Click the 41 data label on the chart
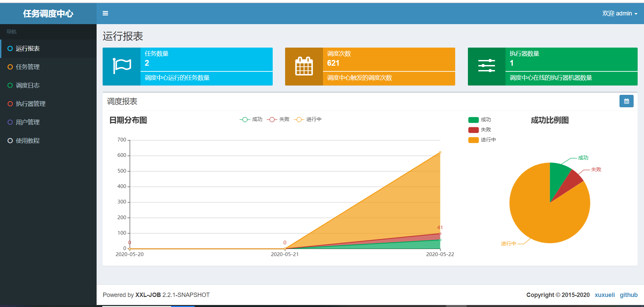The image size is (644, 307). pyautogui.click(x=440, y=228)
